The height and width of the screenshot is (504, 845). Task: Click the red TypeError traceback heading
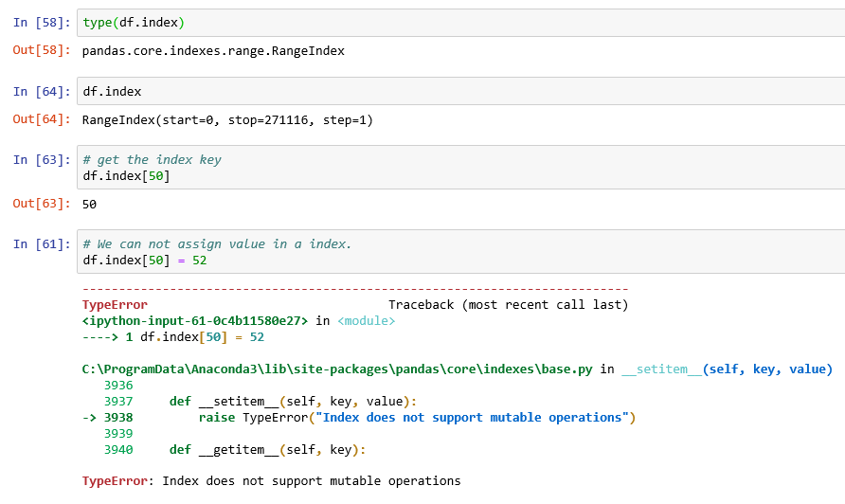(115, 305)
